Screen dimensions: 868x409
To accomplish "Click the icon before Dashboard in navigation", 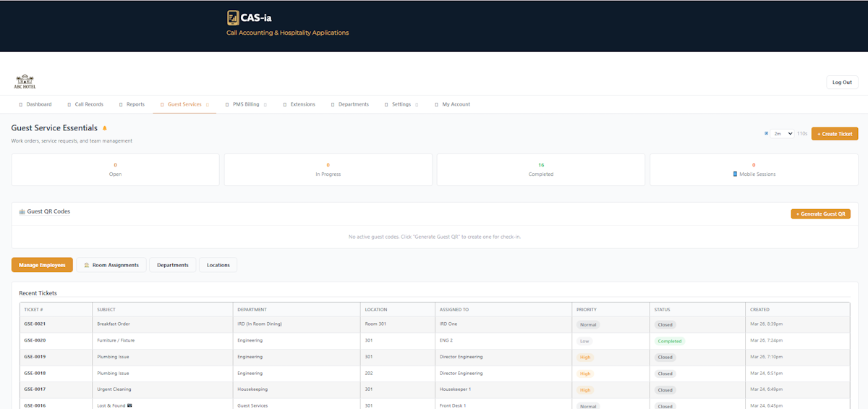I will pos(20,104).
